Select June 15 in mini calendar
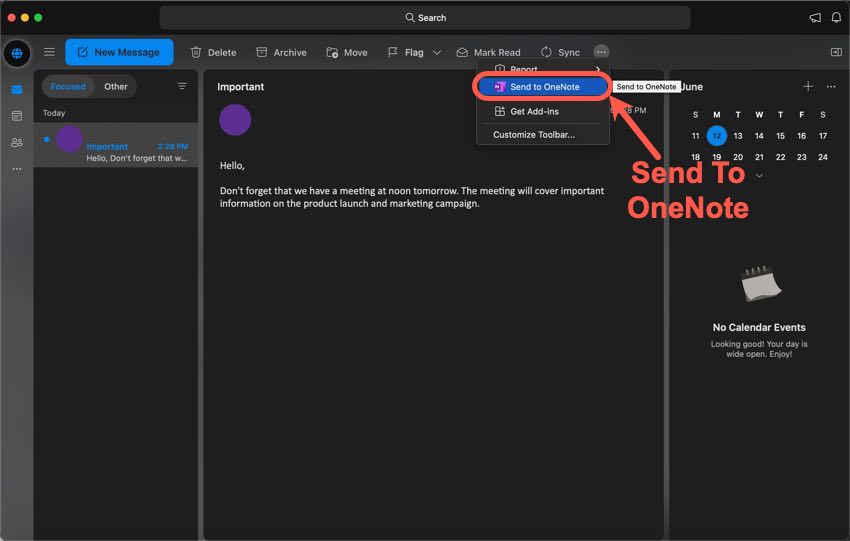The image size is (850, 541). pos(780,136)
